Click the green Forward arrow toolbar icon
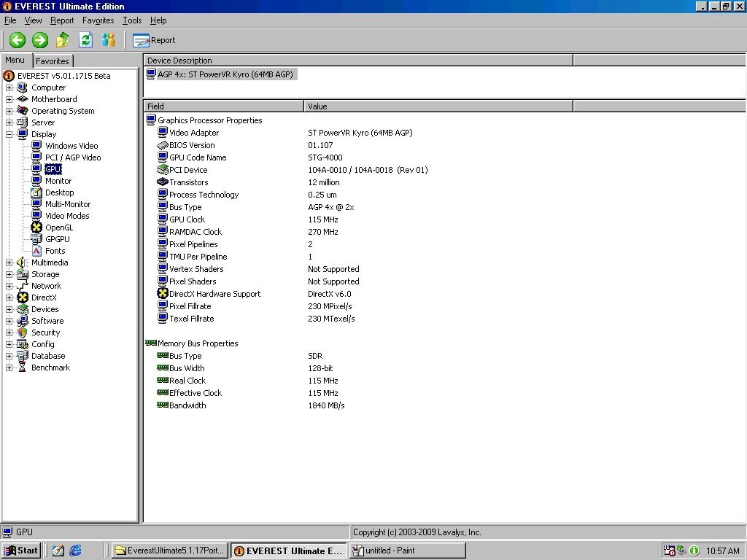 pyautogui.click(x=40, y=40)
